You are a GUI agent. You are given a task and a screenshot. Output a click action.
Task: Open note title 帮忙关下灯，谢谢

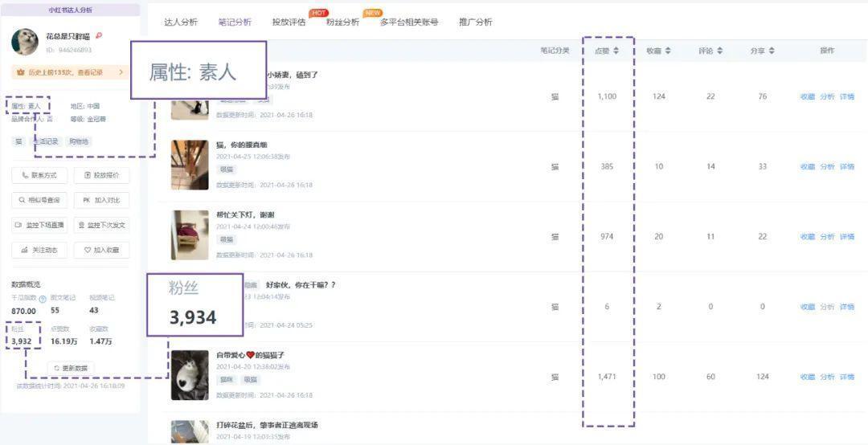pyautogui.click(x=246, y=214)
